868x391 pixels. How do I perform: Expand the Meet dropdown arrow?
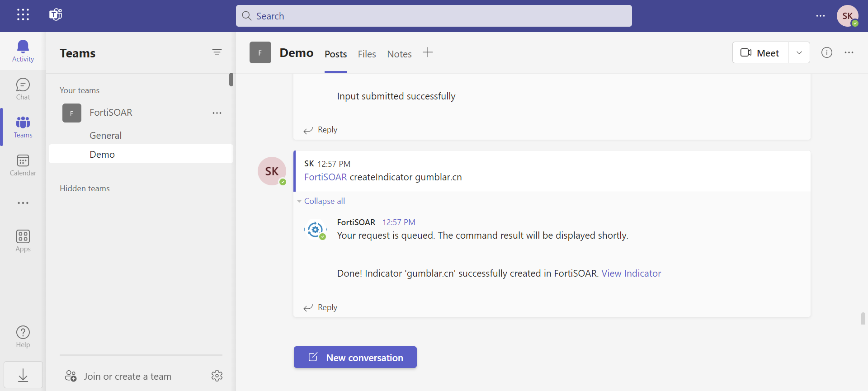799,52
